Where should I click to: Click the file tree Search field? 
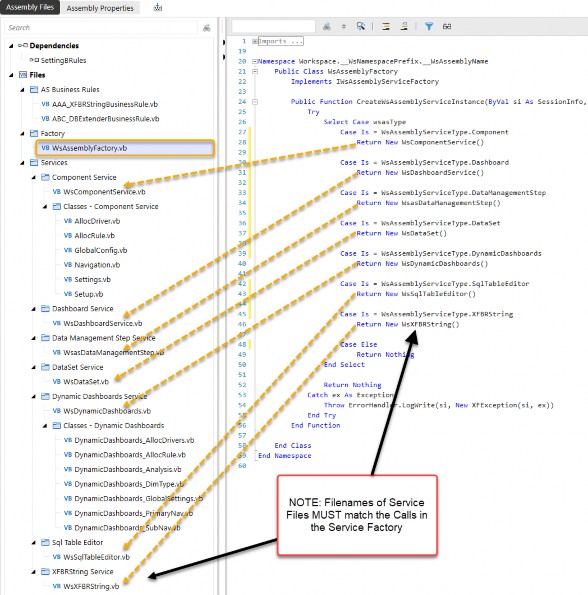[102, 28]
